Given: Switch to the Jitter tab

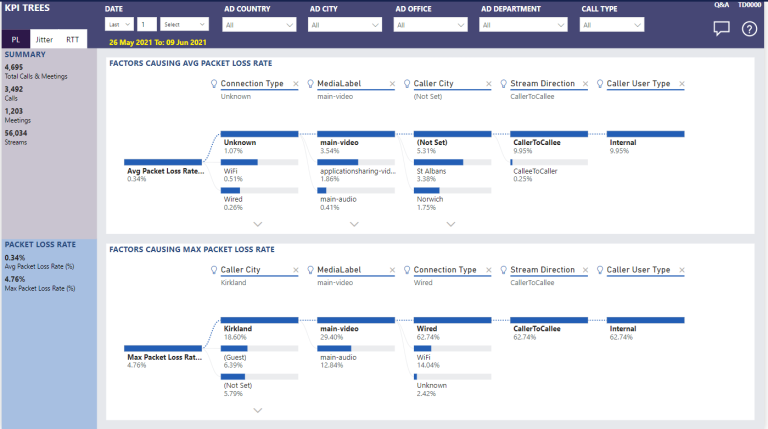Looking at the screenshot, I should coord(44,40).
